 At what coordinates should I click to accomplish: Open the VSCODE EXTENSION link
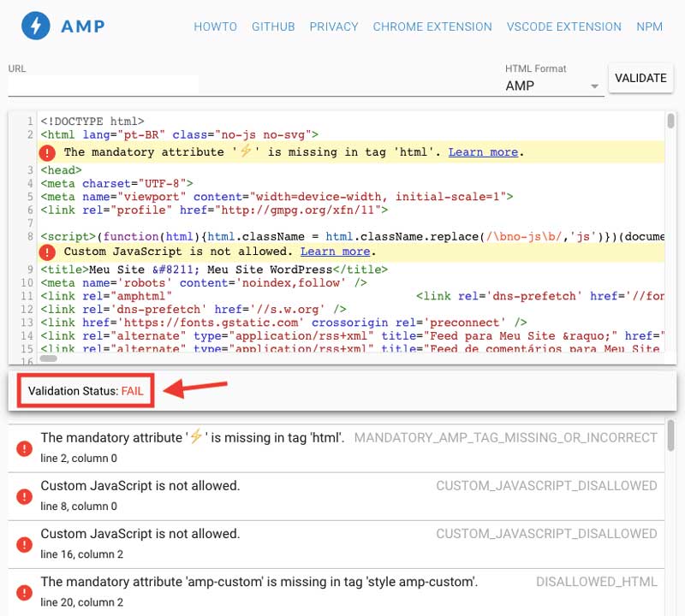564,27
